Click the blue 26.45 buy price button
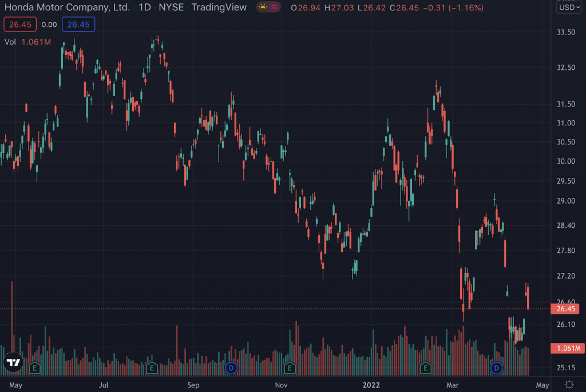Image resolution: width=586 pixels, height=392 pixels. (x=78, y=25)
